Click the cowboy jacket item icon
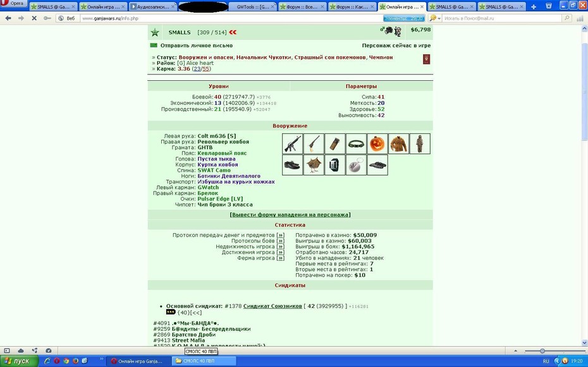This screenshot has height=367, width=588. click(x=398, y=143)
